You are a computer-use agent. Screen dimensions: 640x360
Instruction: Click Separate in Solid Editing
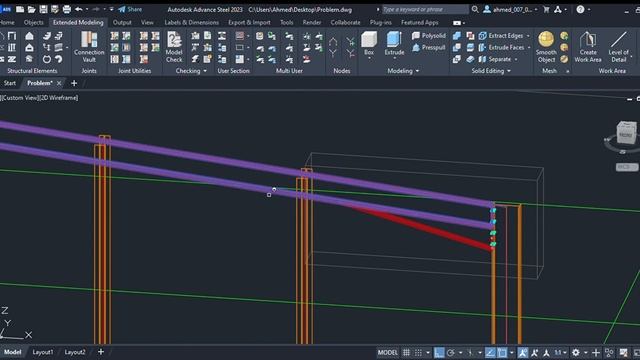[495, 60]
